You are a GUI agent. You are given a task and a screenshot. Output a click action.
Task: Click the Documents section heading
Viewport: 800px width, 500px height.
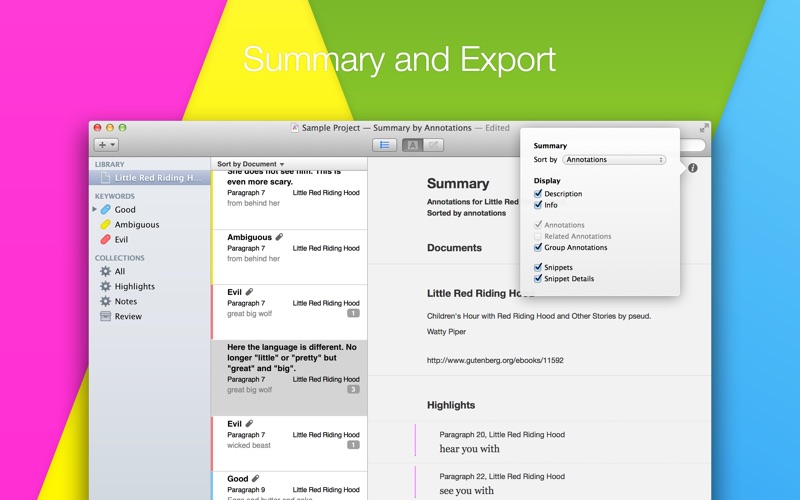(454, 248)
